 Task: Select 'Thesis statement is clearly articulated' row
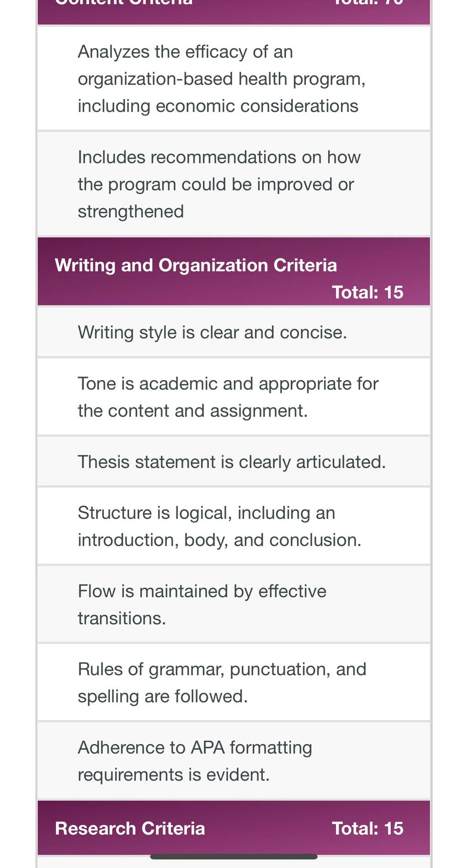[x=234, y=462]
